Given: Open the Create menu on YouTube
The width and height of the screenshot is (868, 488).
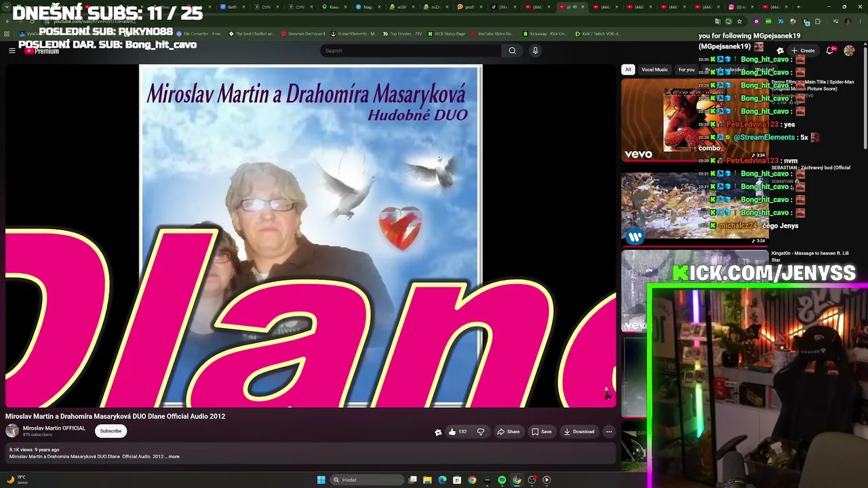Looking at the screenshot, I should 802,51.
